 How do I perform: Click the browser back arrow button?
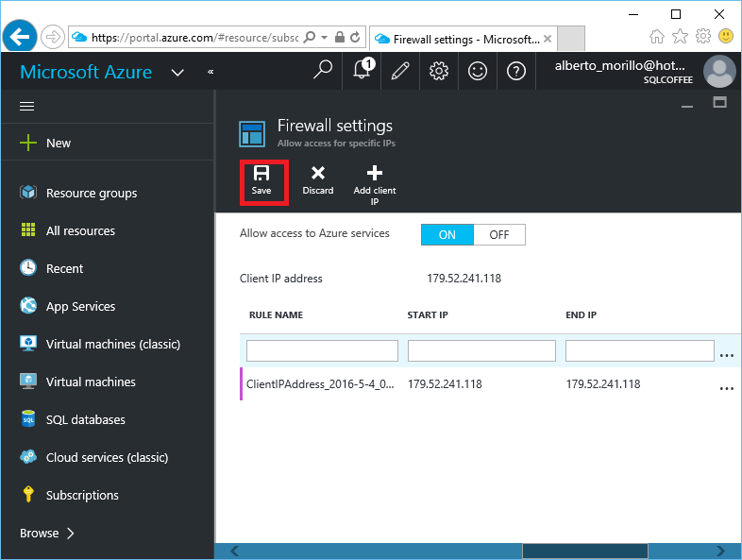point(20,37)
